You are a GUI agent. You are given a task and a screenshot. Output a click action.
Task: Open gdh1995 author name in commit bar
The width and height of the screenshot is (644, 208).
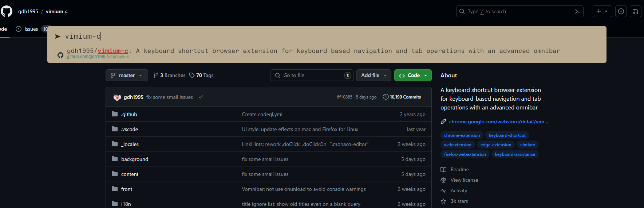tap(134, 97)
